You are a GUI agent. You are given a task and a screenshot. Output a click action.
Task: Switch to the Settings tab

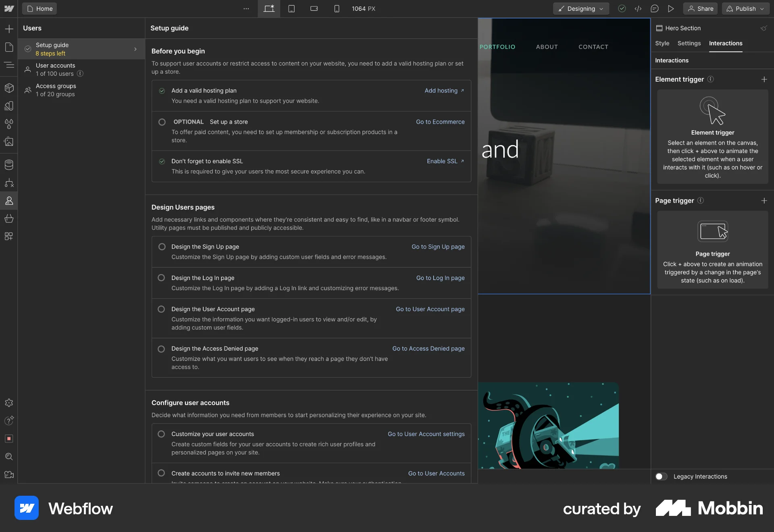point(689,43)
